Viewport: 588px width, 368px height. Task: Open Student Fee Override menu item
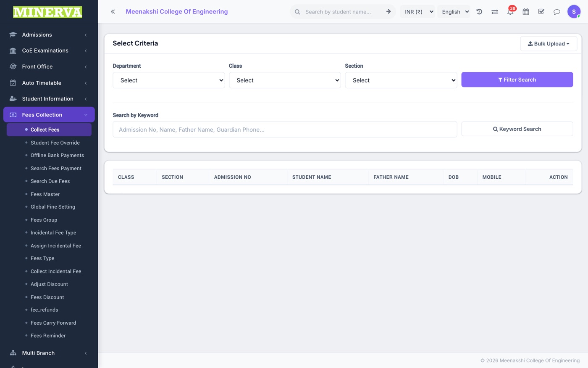pyautogui.click(x=55, y=143)
